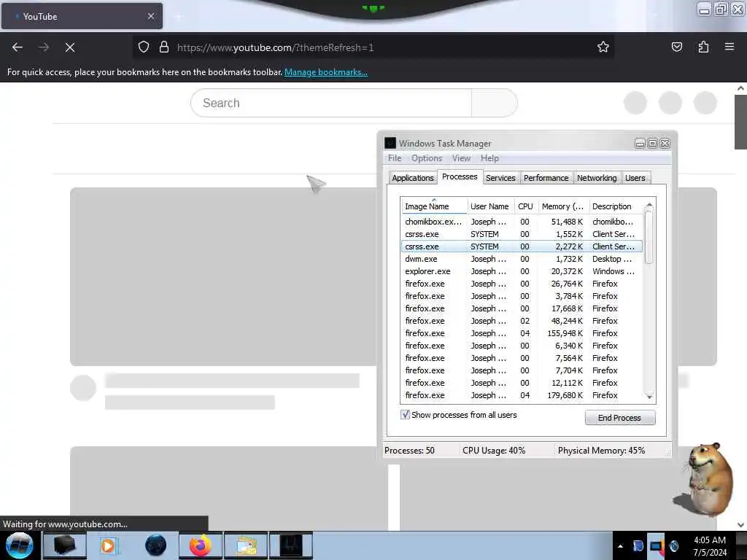This screenshot has height=560, width=747.
Task: Close the YouTube tab
Action: pyautogui.click(x=151, y=16)
